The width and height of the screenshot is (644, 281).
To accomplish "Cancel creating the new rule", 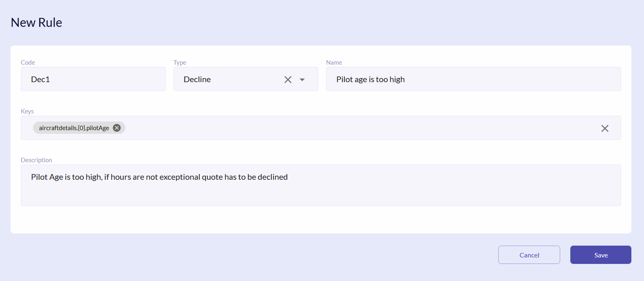I will (529, 255).
